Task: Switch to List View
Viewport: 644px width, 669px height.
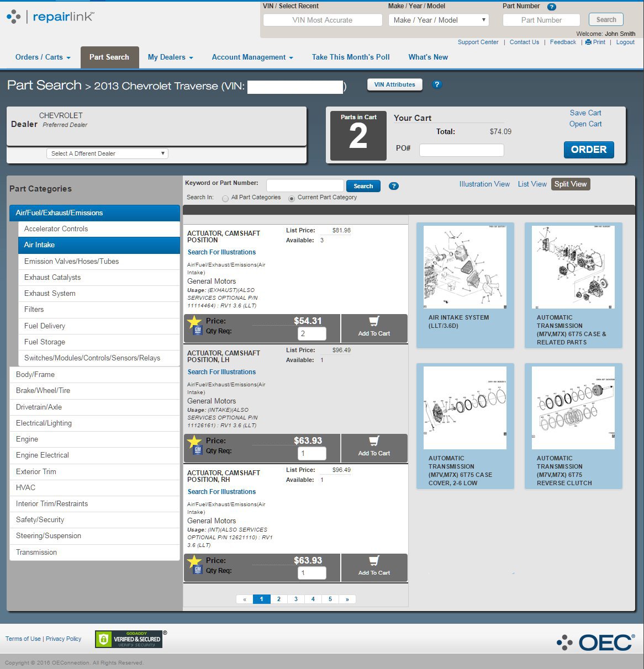Action: (x=532, y=184)
